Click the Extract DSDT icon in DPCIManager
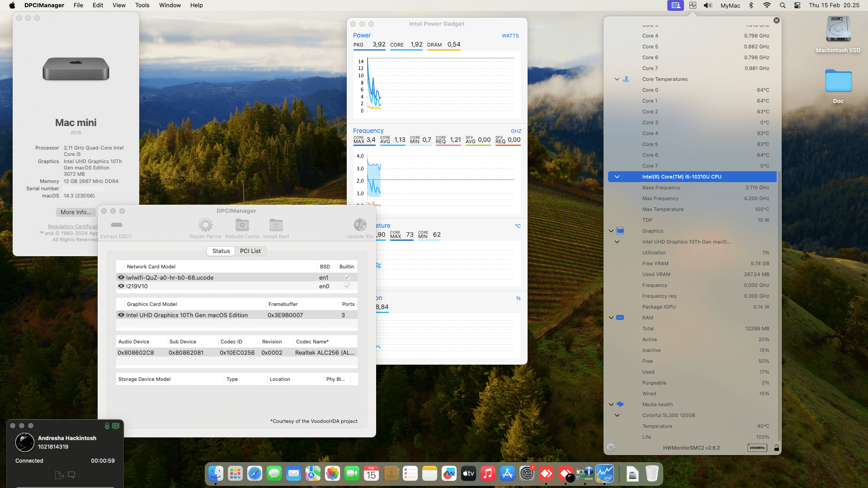 pyautogui.click(x=116, y=225)
